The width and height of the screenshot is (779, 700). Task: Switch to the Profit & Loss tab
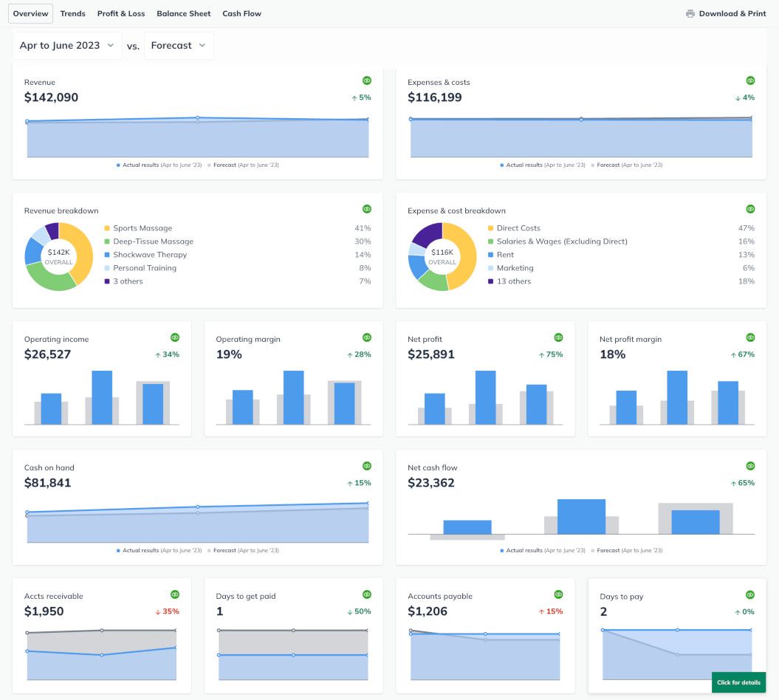click(121, 13)
